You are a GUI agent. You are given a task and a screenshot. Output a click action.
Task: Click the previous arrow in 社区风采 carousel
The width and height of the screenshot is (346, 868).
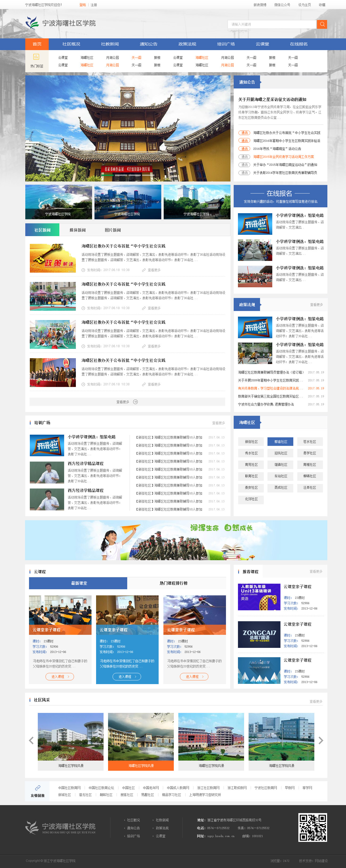31,740
